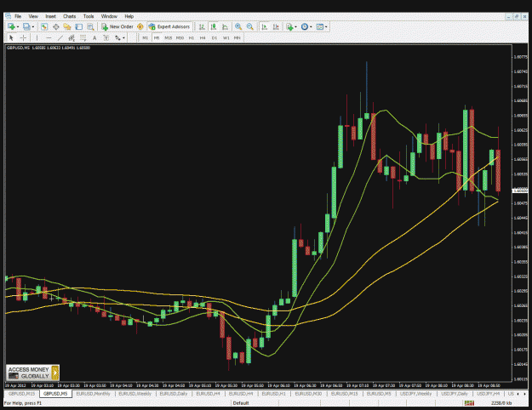The height and width of the screenshot is (410, 532).
Task: Open the Help menu
Action: pyautogui.click(x=129, y=16)
